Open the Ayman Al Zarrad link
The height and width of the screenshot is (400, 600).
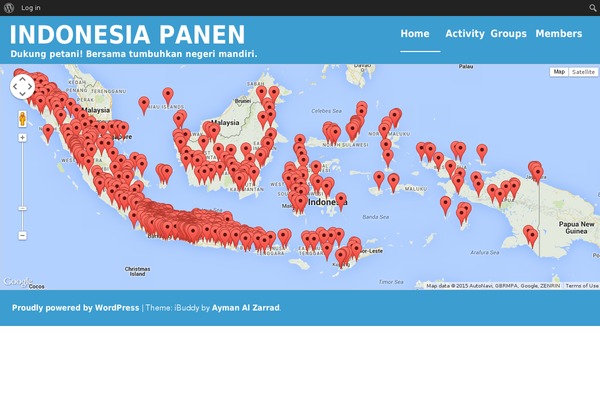tap(246, 308)
